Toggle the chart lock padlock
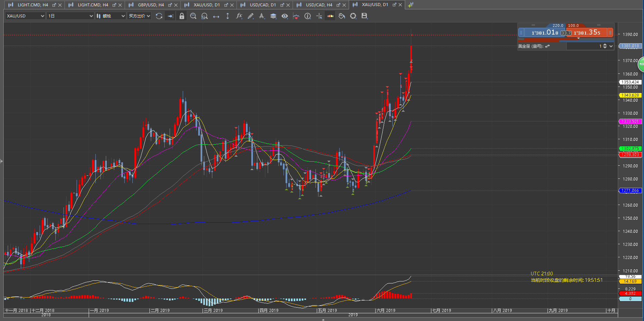 182,16
